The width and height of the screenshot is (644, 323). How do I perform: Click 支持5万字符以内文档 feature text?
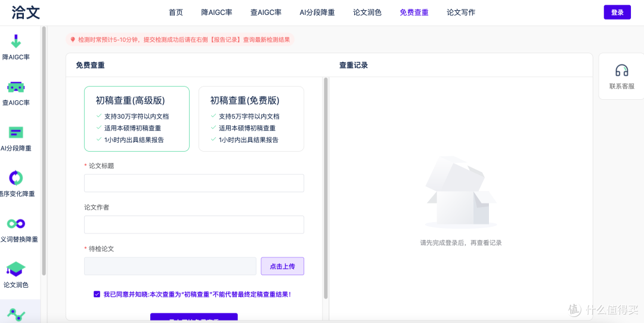[249, 116]
